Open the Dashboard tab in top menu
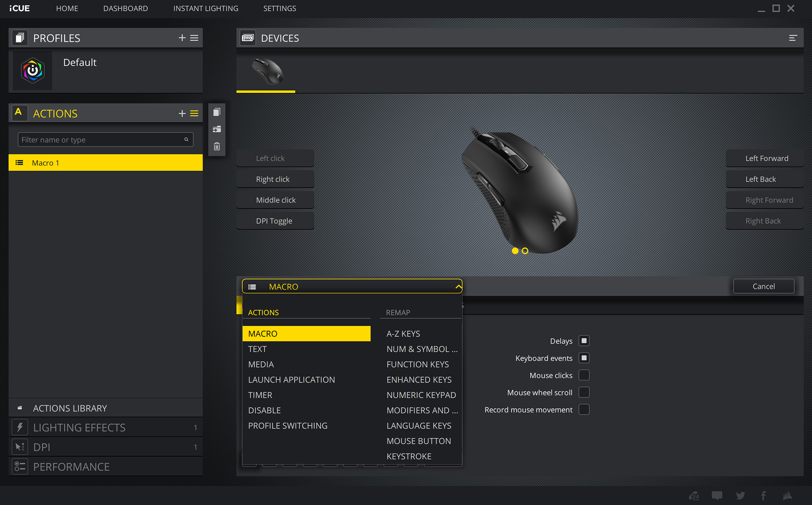812x505 pixels. pyautogui.click(x=125, y=9)
